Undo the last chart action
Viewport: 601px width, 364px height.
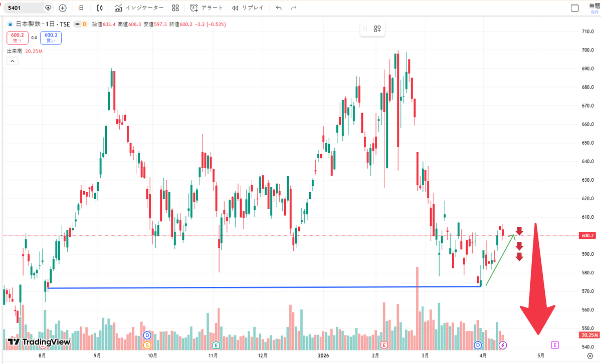pos(279,8)
